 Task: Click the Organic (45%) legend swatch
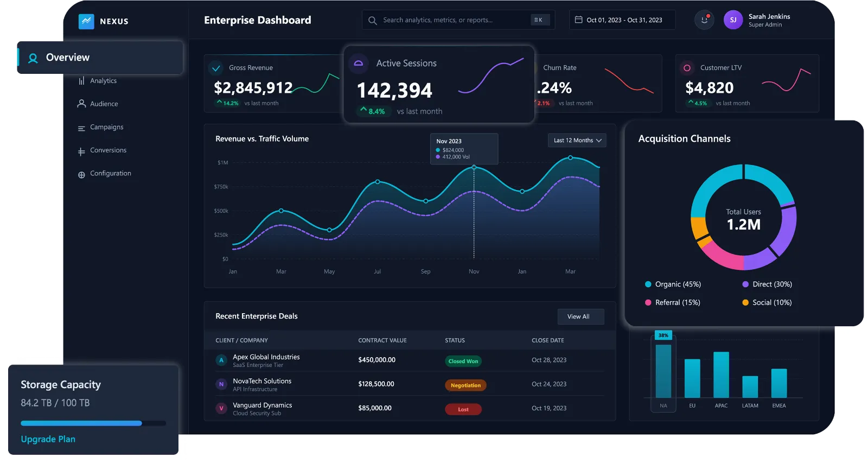(648, 284)
